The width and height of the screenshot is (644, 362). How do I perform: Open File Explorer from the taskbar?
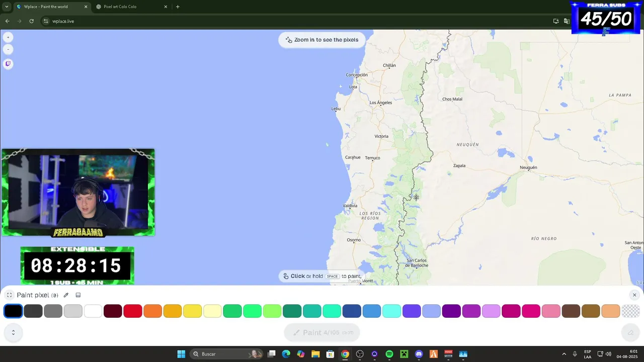315,354
